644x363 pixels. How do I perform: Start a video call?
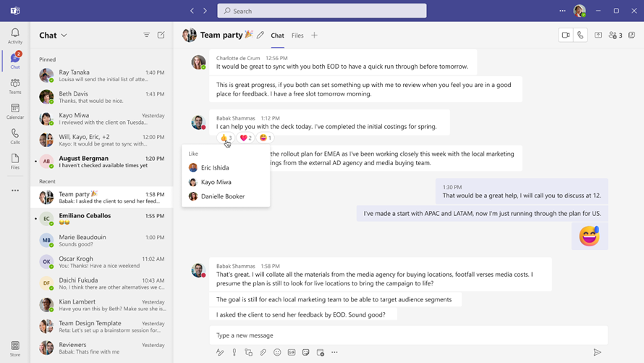coord(566,36)
